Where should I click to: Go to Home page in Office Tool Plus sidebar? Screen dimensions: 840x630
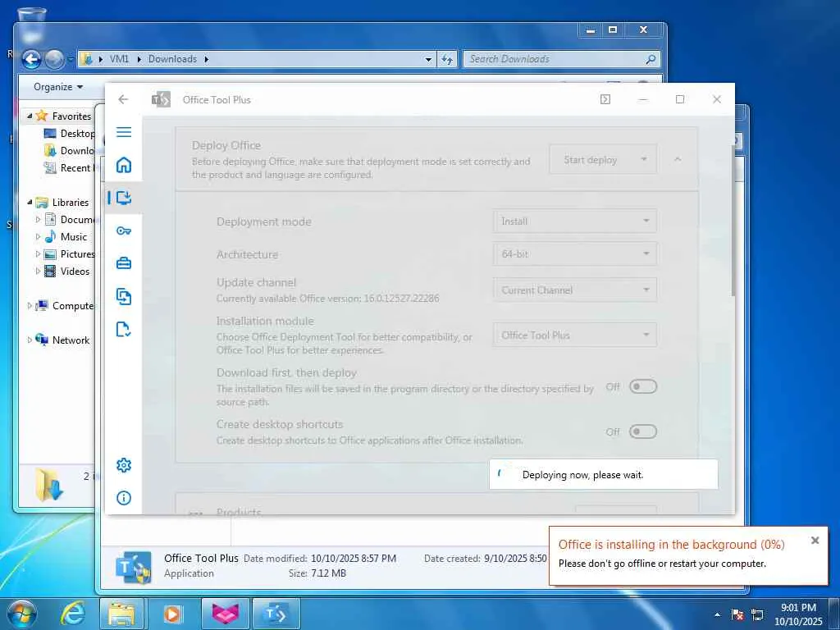124,164
